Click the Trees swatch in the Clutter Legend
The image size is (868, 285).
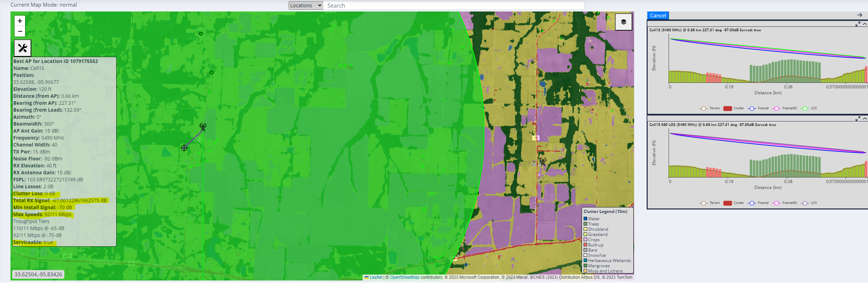pos(585,224)
